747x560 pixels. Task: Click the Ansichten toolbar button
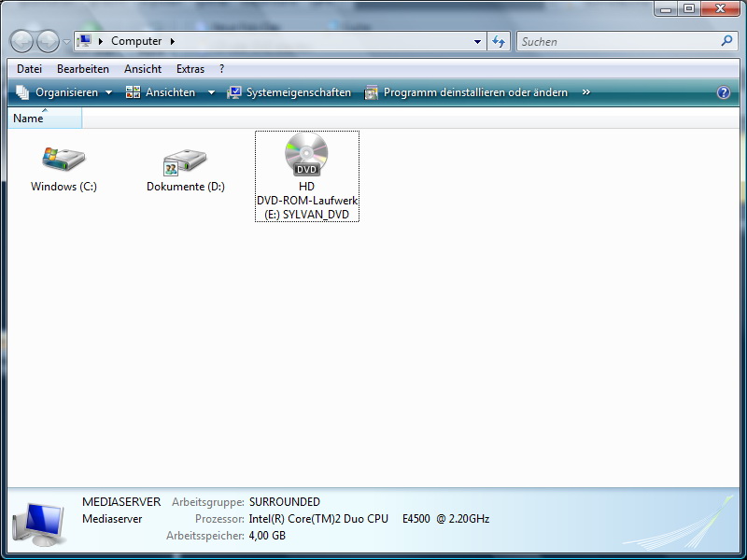coord(162,92)
